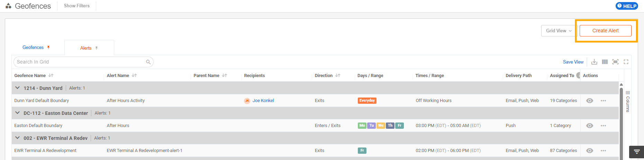Open the column chooser icon beside Save View

point(605,62)
